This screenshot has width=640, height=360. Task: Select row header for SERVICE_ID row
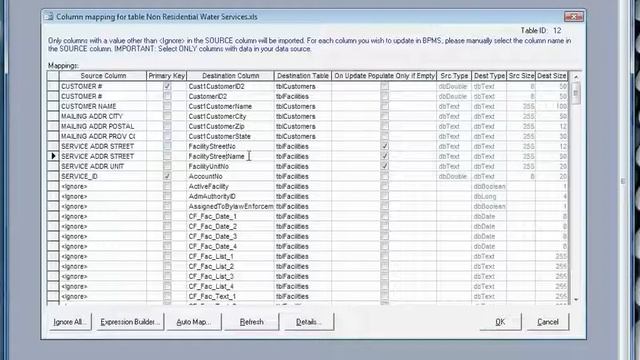pos(53,176)
